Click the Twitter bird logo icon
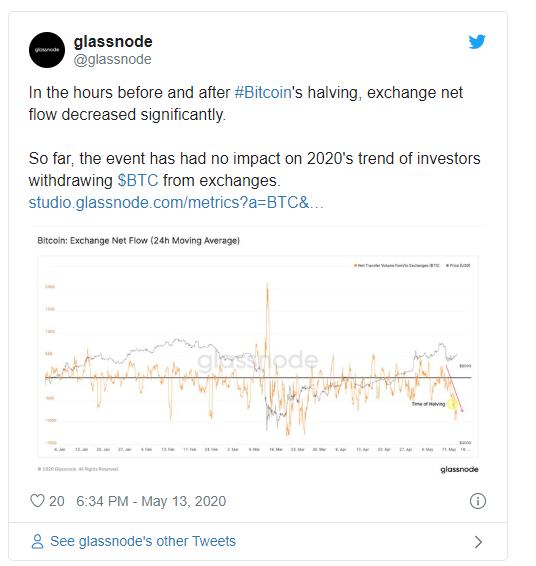Viewport: 536px width, 566px height. (x=477, y=42)
